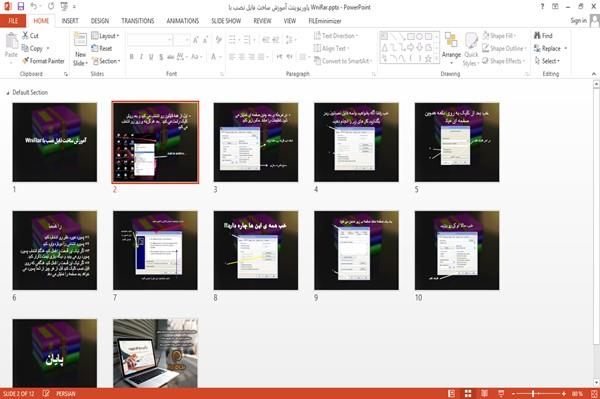Click spell check icon in status bar
This screenshot has width=600, height=399.
[46, 394]
